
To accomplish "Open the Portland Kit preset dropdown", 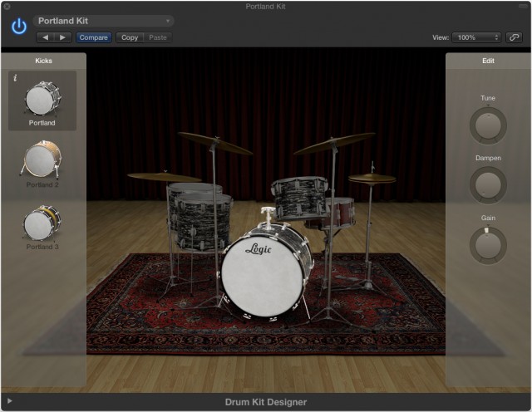I will click(104, 21).
